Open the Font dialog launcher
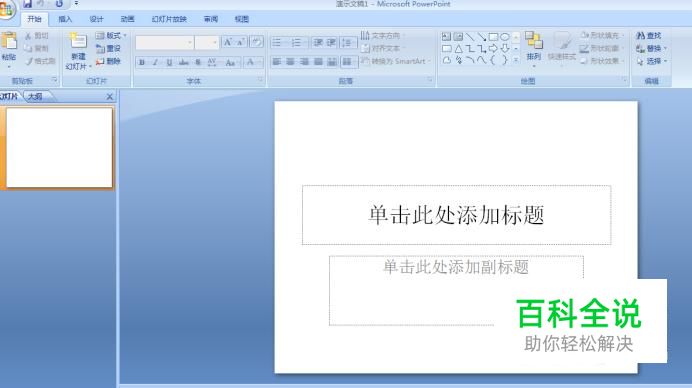Image resolution: width=692 pixels, height=388 pixels. click(260, 80)
